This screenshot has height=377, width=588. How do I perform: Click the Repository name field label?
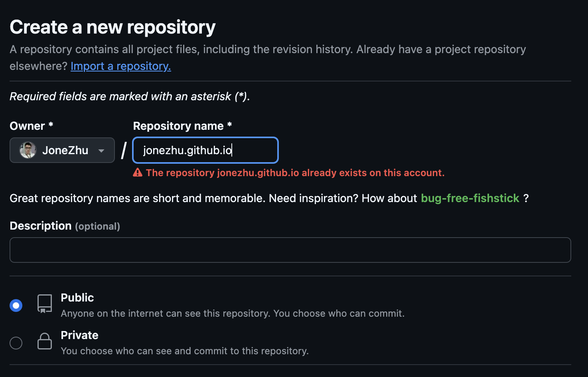pyautogui.click(x=178, y=126)
